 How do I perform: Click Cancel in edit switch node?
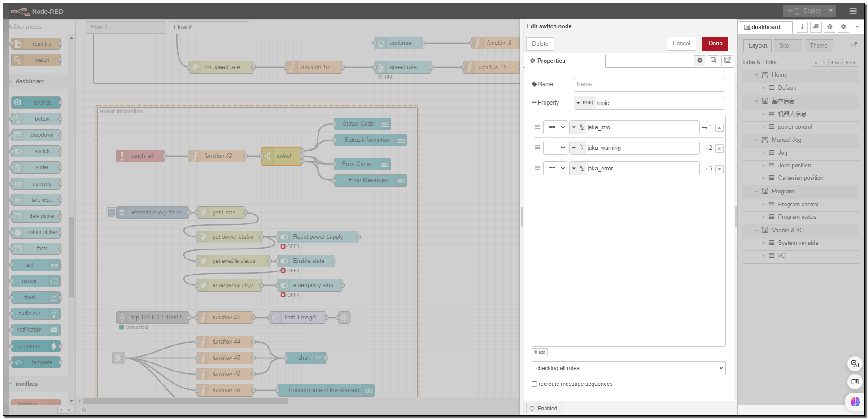681,44
